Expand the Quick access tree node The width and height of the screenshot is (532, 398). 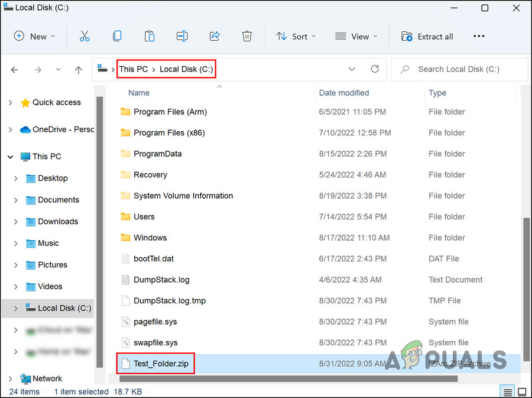tap(11, 102)
